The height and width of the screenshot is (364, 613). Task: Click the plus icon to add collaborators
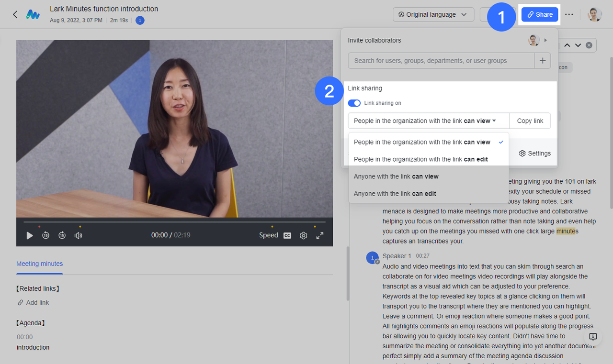(542, 61)
